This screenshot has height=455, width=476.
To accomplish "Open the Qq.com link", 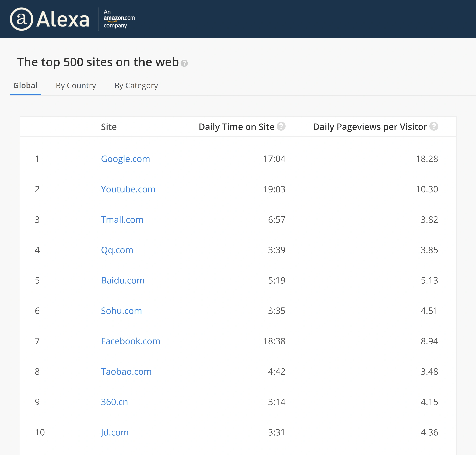I will 117,250.
